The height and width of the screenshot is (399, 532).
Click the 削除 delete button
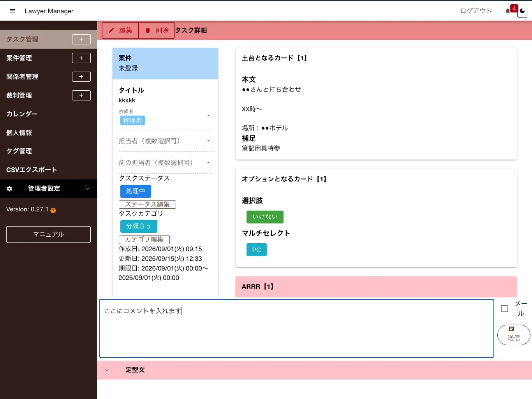[157, 30]
